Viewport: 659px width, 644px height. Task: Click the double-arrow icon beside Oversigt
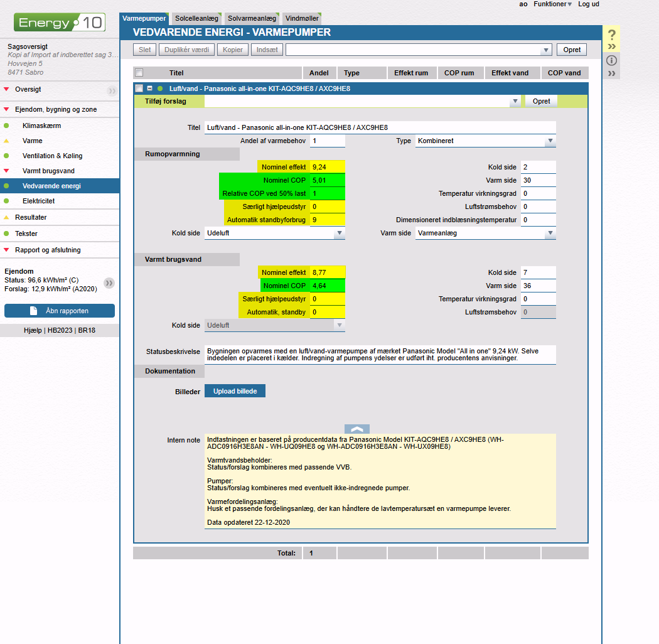[111, 90]
